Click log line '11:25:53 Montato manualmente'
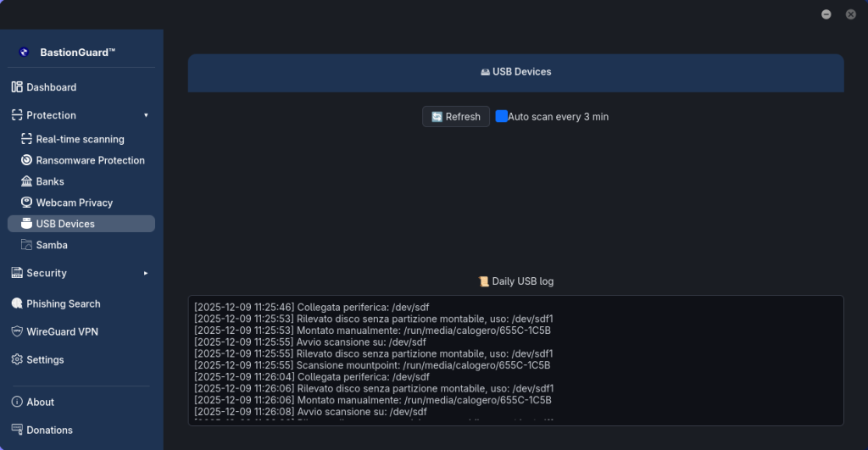 pyautogui.click(x=373, y=331)
